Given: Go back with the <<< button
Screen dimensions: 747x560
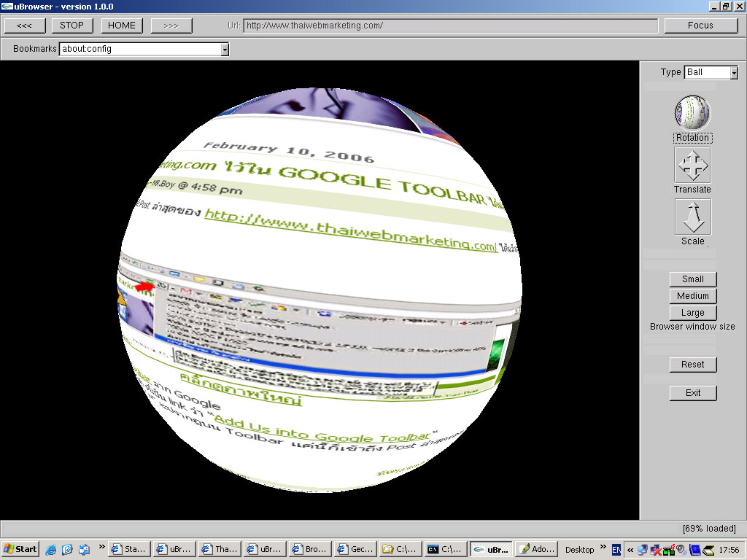Looking at the screenshot, I should [24, 26].
